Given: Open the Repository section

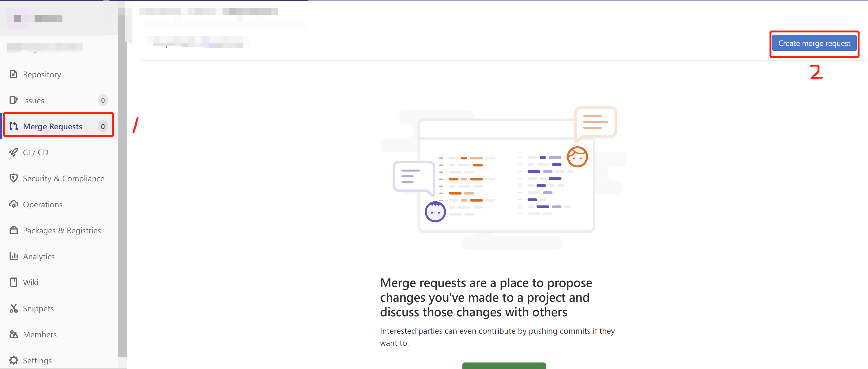Looking at the screenshot, I should (42, 74).
